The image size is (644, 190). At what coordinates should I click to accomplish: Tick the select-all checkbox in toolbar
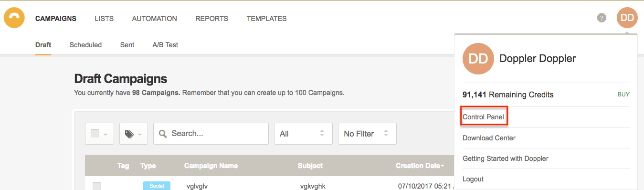pos(95,134)
